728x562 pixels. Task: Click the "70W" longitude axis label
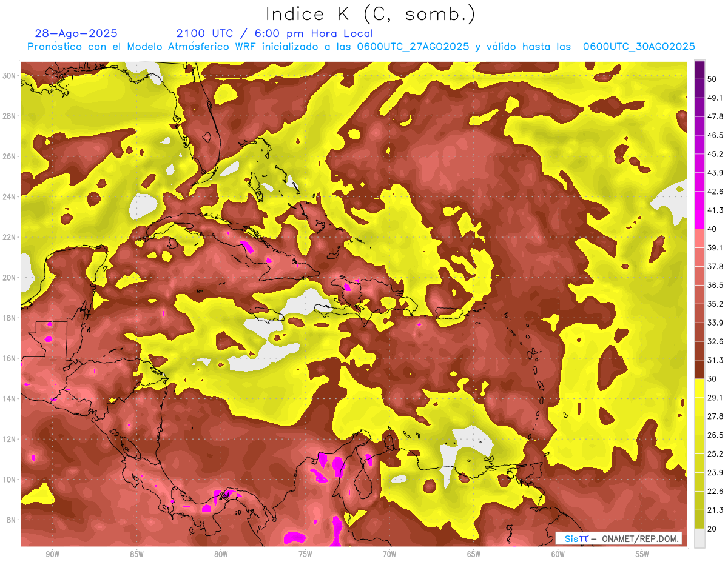[x=389, y=554]
